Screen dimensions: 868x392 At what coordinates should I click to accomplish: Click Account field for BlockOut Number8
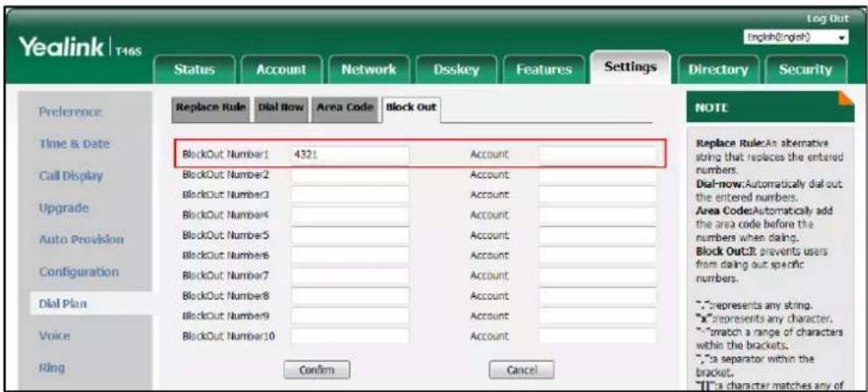pos(597,296)
